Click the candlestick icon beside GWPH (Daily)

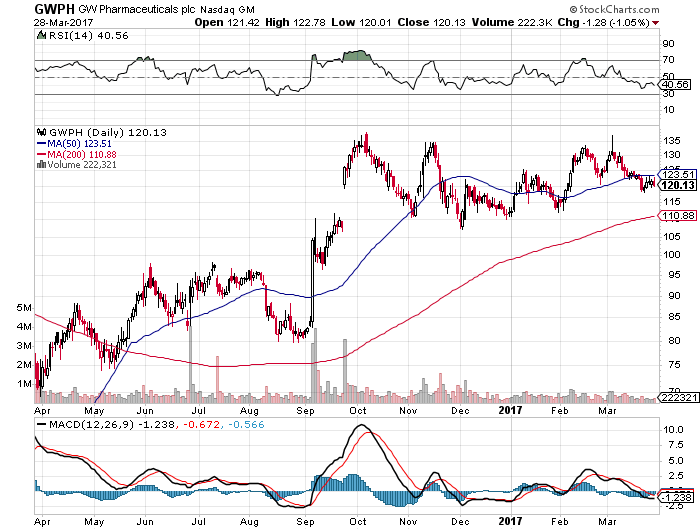(42, 132)
